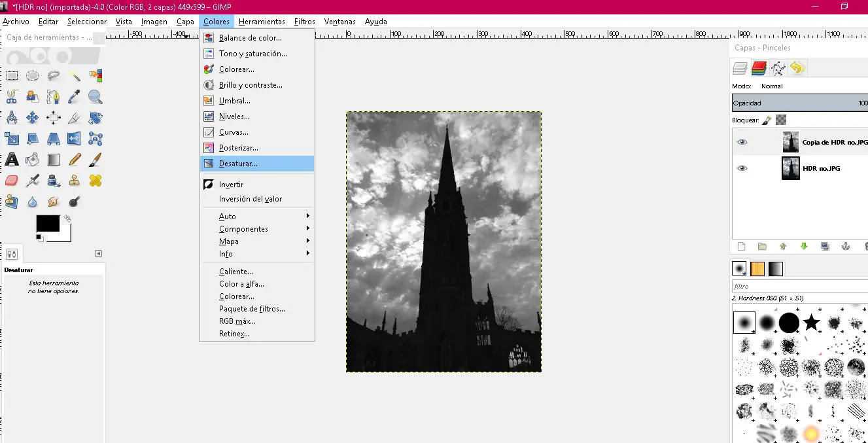Image resolution: width=868 pixels, height=443 pixels.
Task: Select the Text tool in toolbox
Action: pyautogui.click(x=12, y=160)
